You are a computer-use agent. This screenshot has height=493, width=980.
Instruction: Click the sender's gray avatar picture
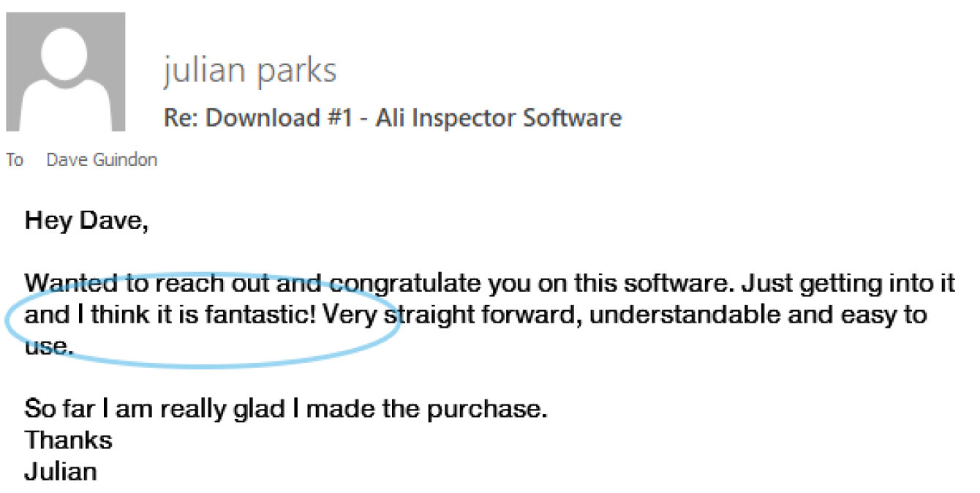point(65,72)
